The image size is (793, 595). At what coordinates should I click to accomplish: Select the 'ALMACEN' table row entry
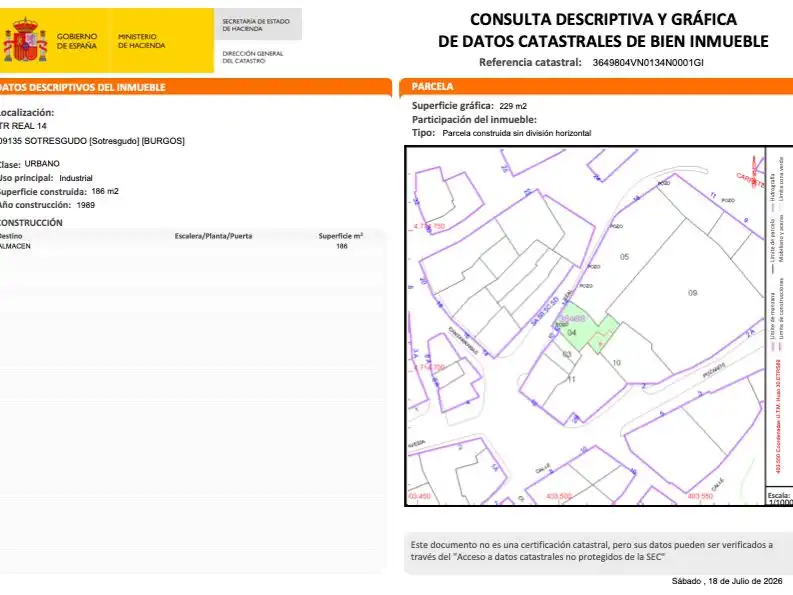(x=15, y=246)
